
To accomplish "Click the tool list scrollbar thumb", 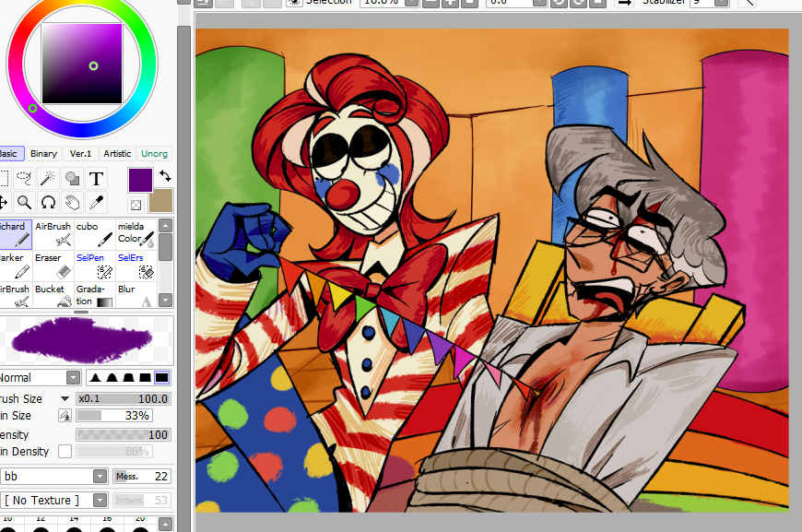I will (165, 248).
